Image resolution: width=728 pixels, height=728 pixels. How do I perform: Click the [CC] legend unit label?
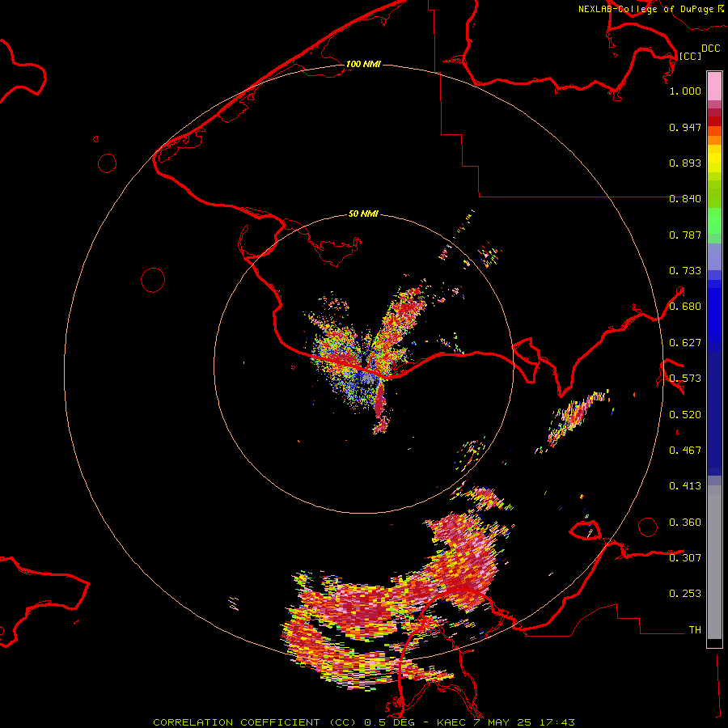pyautogui.click(x=690, y=56)
